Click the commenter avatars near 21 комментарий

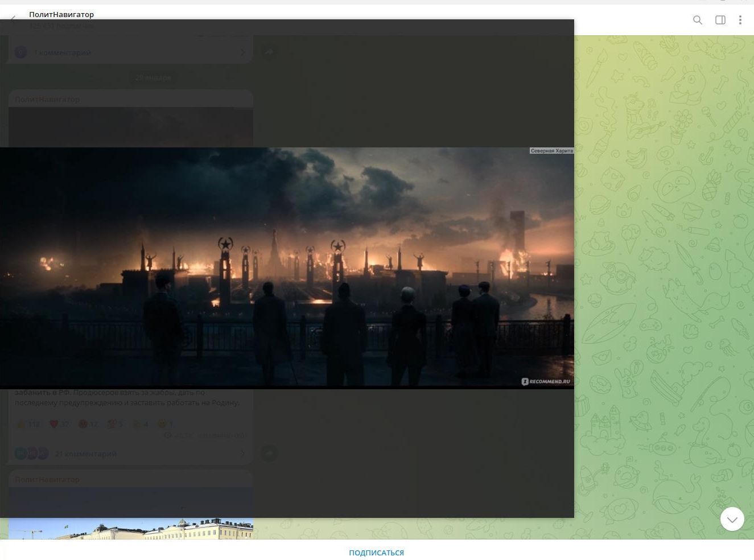pyautogui.click(x=31, y=454)
